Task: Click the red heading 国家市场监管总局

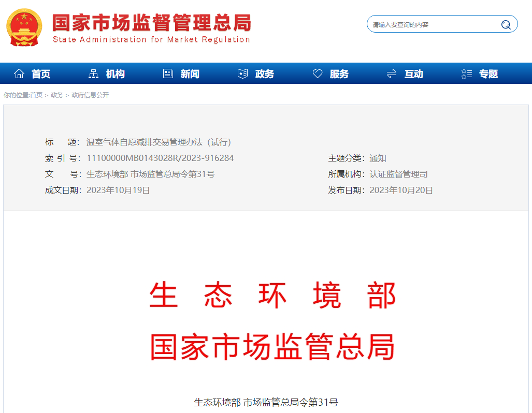Action: 272,347
